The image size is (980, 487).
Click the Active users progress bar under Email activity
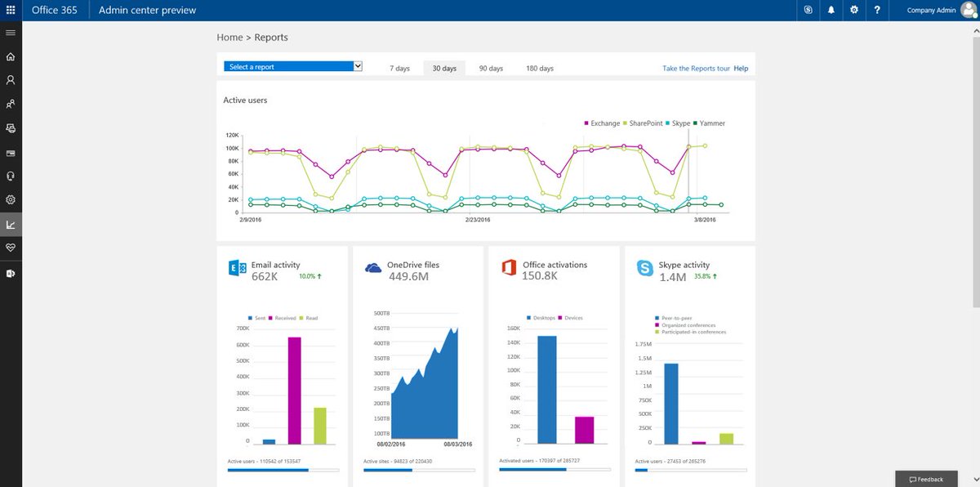(282, 469)
